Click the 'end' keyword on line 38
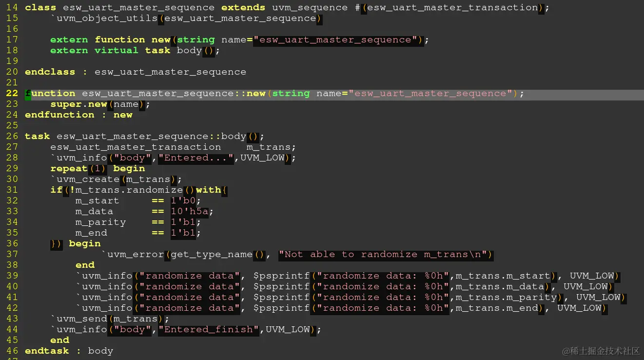Viewport: 644px width, 360px height. (x=85, y=265)
